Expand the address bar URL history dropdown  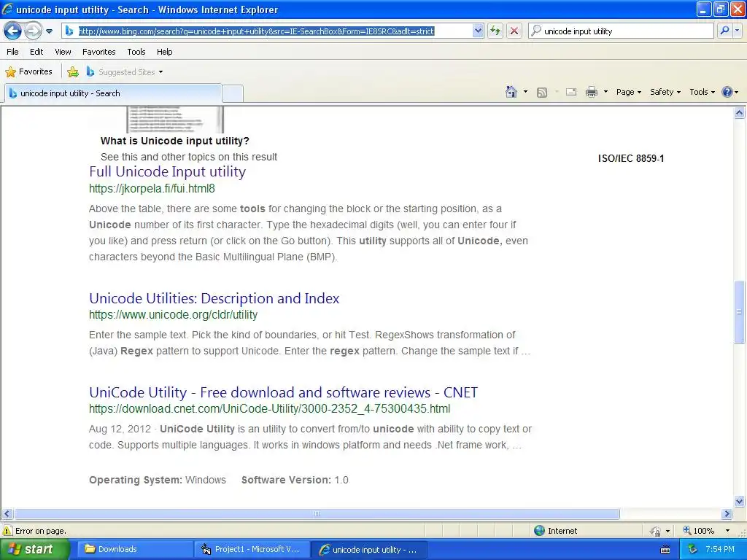pos(478,31)
